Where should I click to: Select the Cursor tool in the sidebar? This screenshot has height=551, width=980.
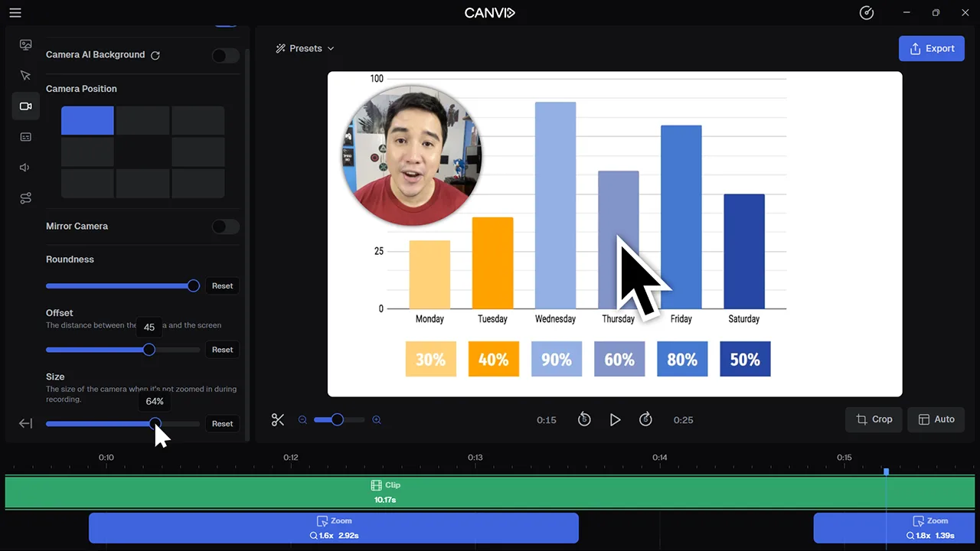25,75
